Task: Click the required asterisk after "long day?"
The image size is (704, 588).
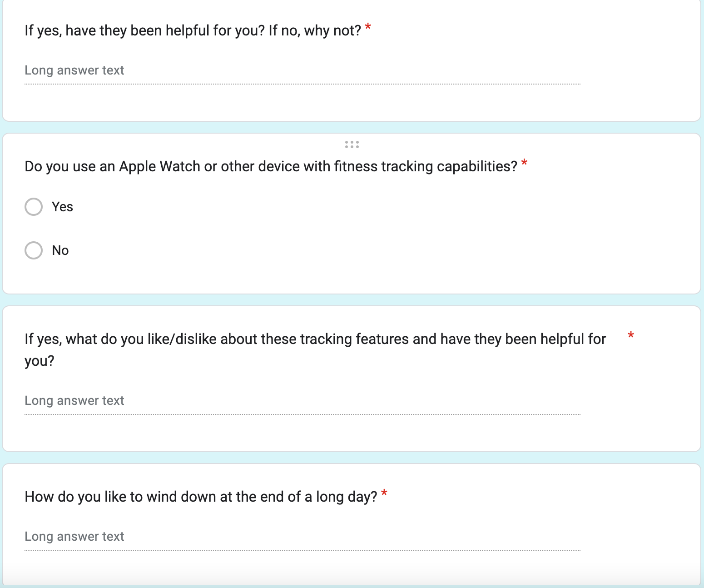Action: 384,493
